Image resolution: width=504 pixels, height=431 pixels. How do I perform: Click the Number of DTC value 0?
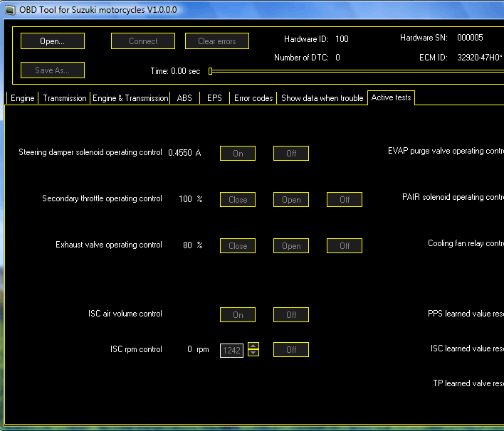click(x=337, y=58)
